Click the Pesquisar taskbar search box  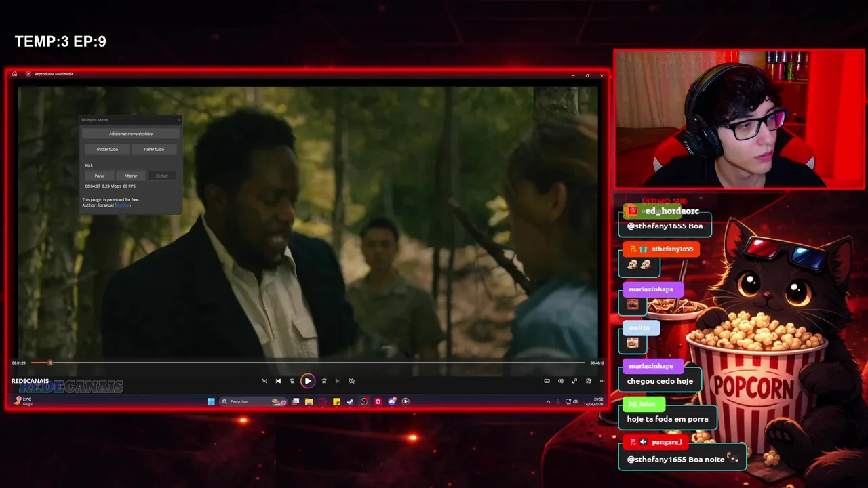pyautogui.click(x=254, y=401)
